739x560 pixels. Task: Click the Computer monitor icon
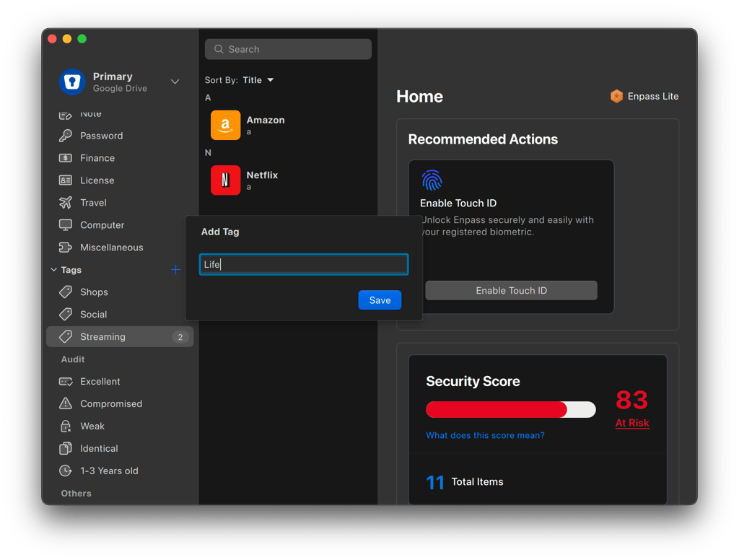[x=66, y=225]
